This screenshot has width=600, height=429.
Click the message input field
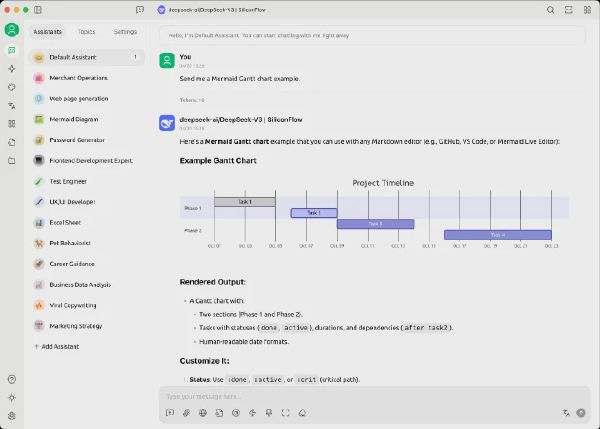tap(374, 396)
